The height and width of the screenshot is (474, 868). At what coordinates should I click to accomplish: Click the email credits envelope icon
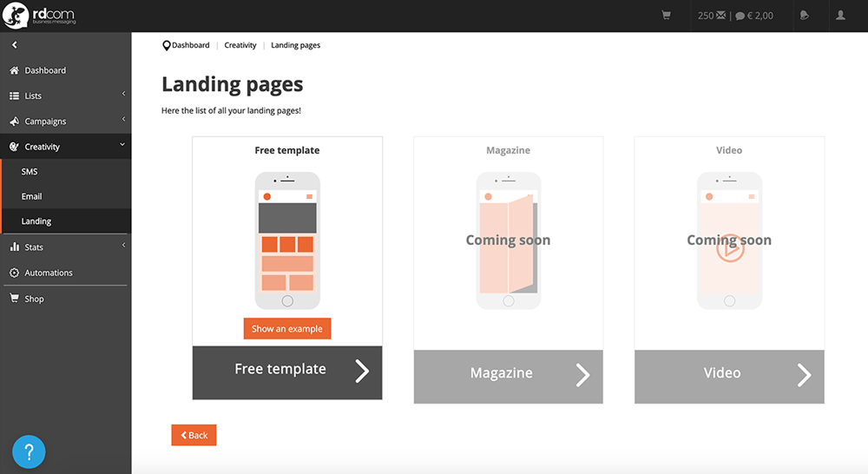(720, 16)
